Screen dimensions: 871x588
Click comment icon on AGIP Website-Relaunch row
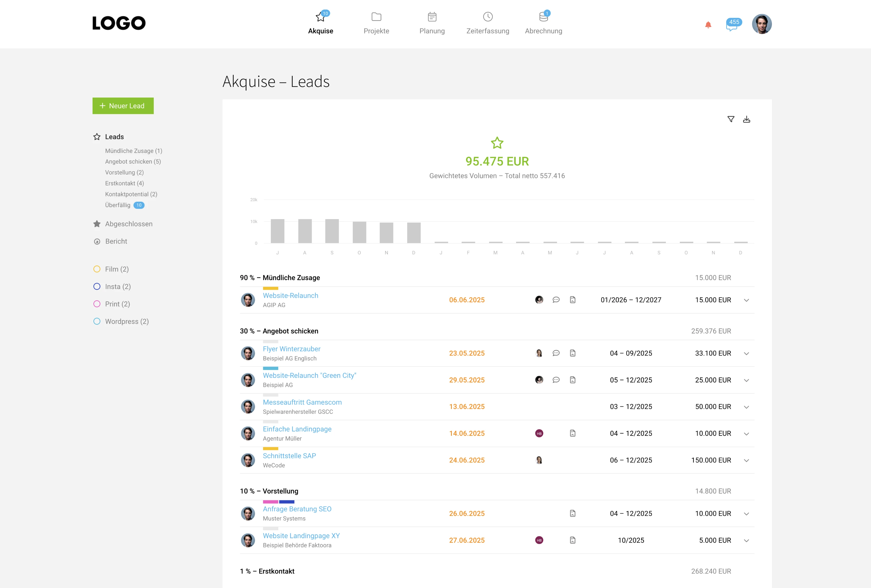coord(556,300)
